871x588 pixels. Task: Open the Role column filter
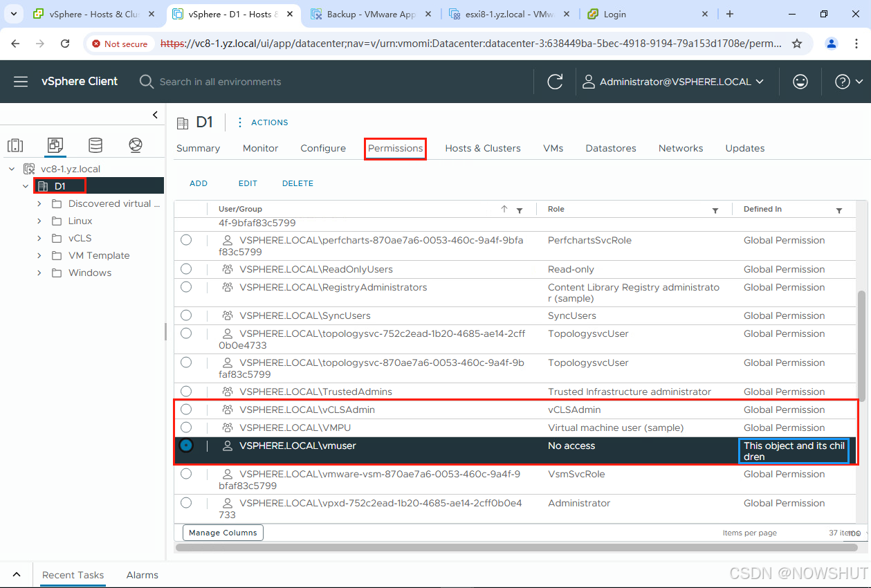point(715,210)
